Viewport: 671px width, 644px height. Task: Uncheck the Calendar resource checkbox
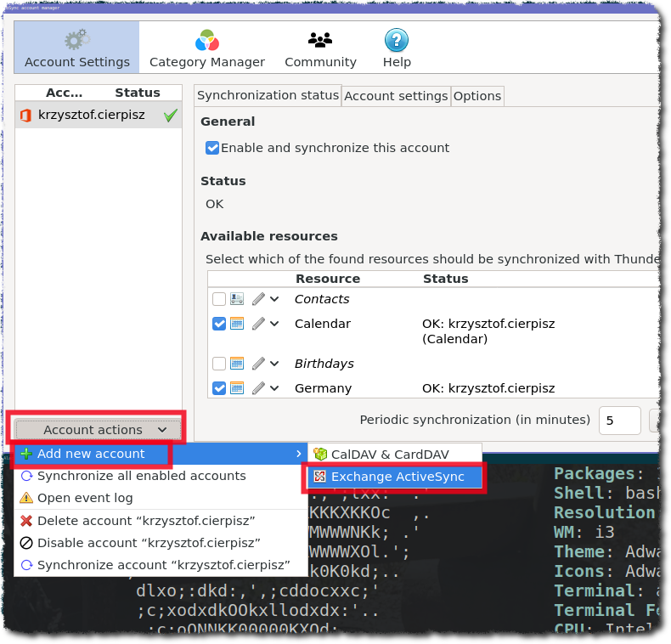[219, 324]
